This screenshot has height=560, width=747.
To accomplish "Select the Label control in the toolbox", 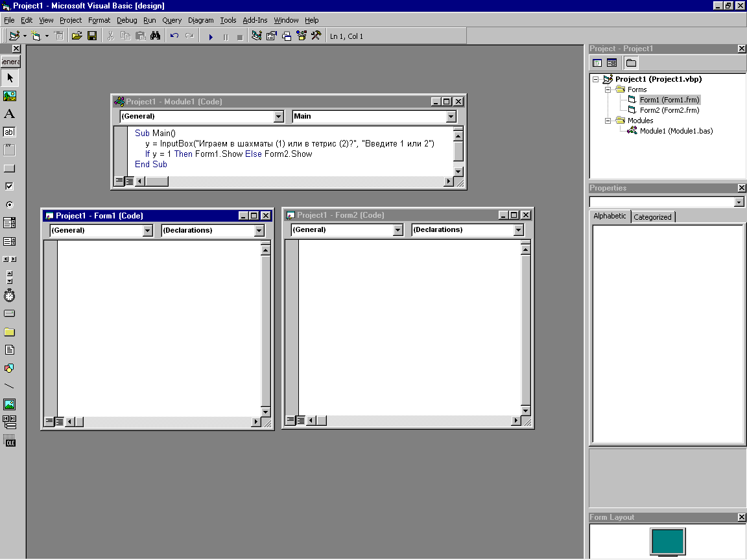I will point(10,114).
